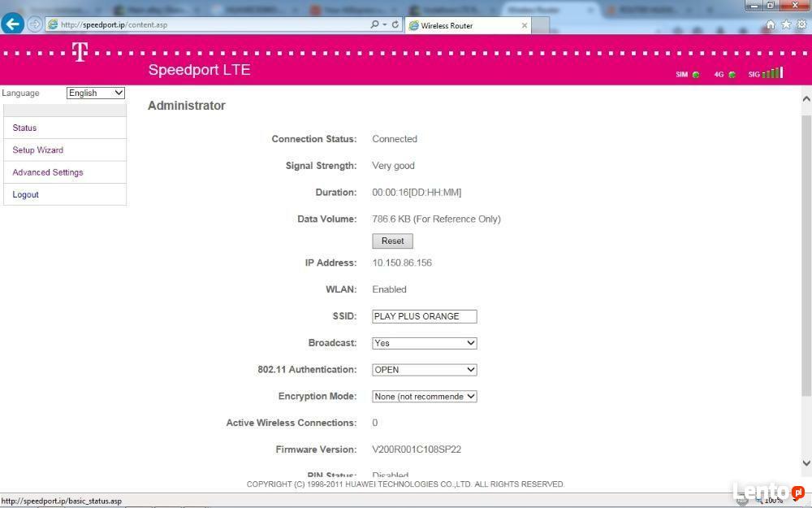Click the SSID field containing PLAY PLUS ORANGE

click(x=425, y=316)
